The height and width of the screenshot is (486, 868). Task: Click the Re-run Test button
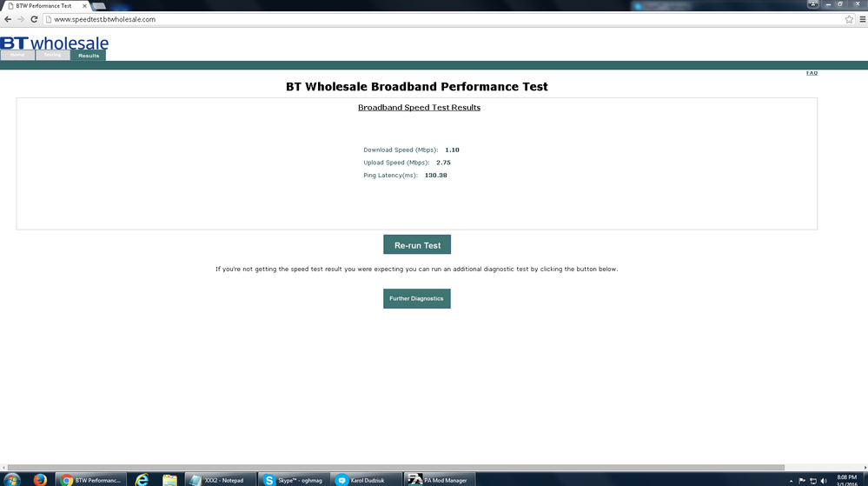click(x=417, y=244)
